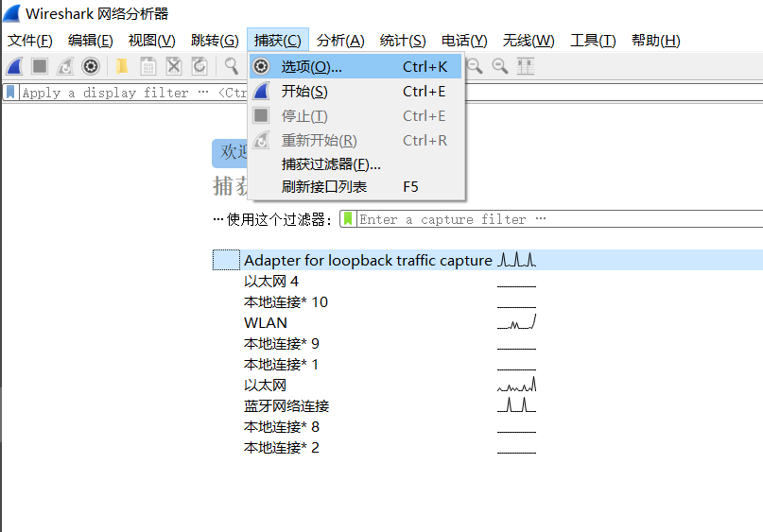The image size is (763, 532).
Task: Select the 本地连接* 9 interface
Action: coord(488,343)
